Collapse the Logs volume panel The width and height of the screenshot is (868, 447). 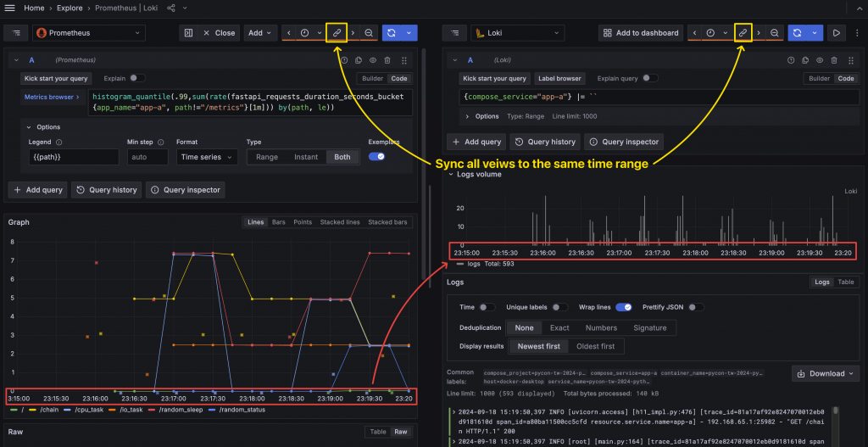click(475, 174)
